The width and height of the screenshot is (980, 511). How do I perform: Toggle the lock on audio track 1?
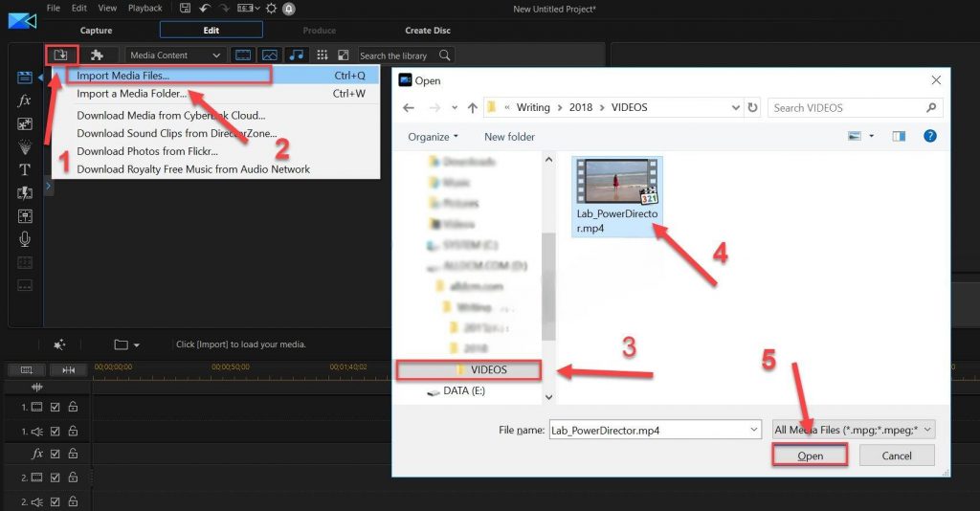pyautogui.click(x=73, y=431)
